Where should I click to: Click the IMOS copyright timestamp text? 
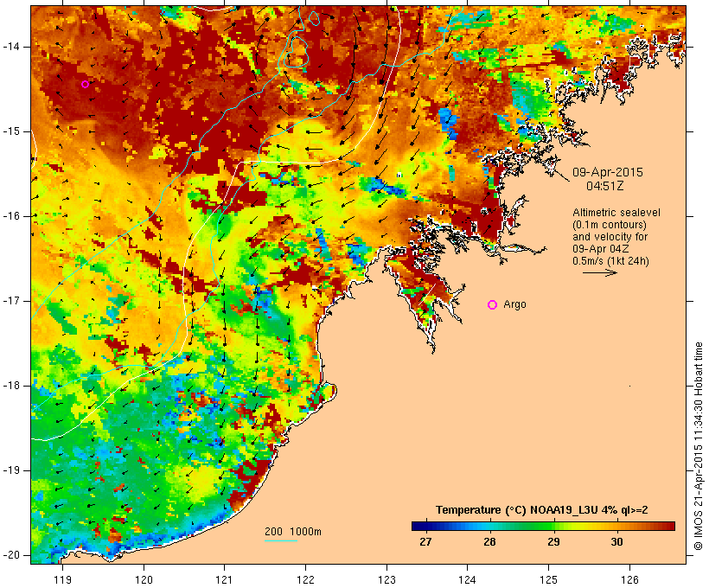(x=698, y=446)
